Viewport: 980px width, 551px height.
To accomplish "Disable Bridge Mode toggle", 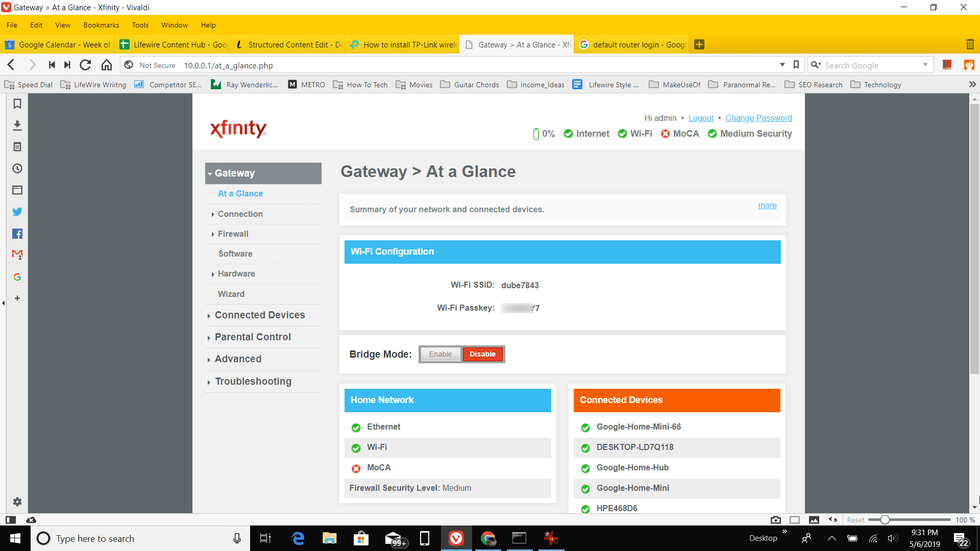I will tap(482, 354).
